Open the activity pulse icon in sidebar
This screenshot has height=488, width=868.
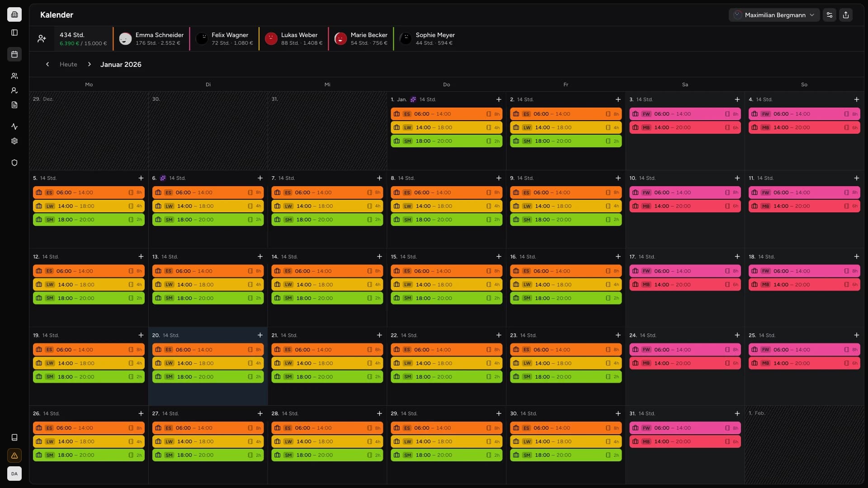pyautogui.click(x=14, y=127)
